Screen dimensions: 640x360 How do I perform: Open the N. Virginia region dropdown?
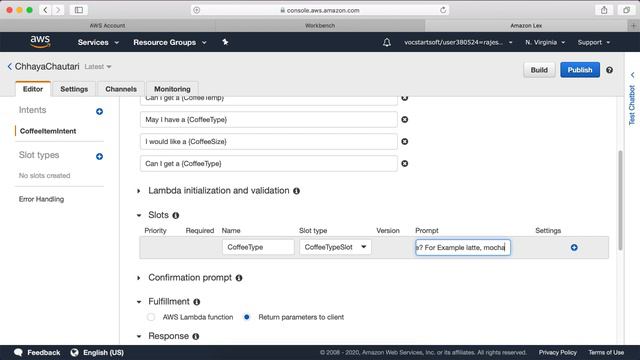pos(545,42)
